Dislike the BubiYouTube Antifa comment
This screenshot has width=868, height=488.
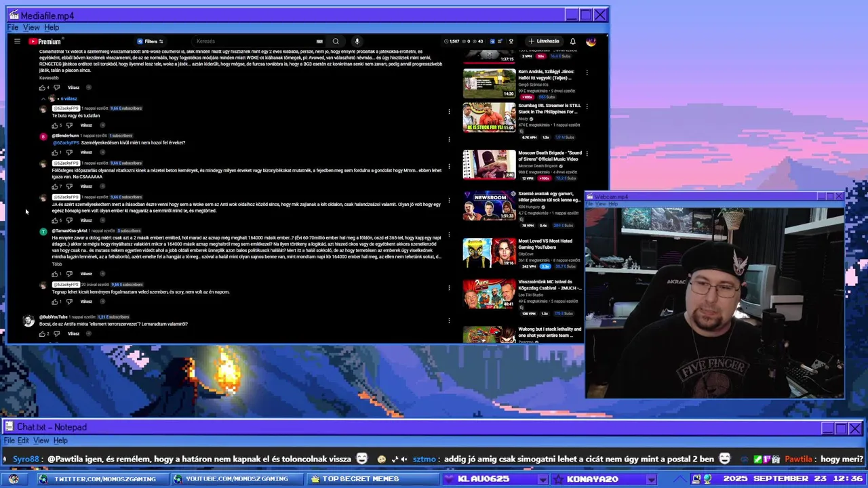pos(56,333)
